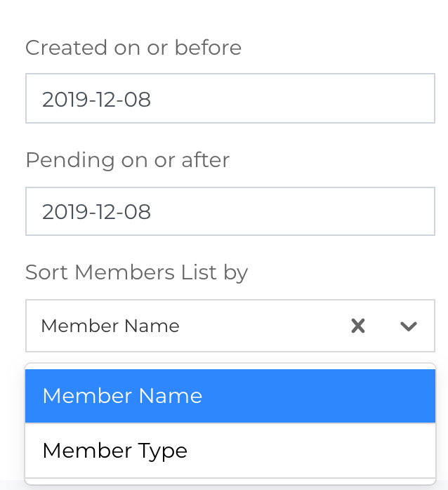Click the Sort Members List by label
Screen dimensions: 448x490
(x=136, y=272)
